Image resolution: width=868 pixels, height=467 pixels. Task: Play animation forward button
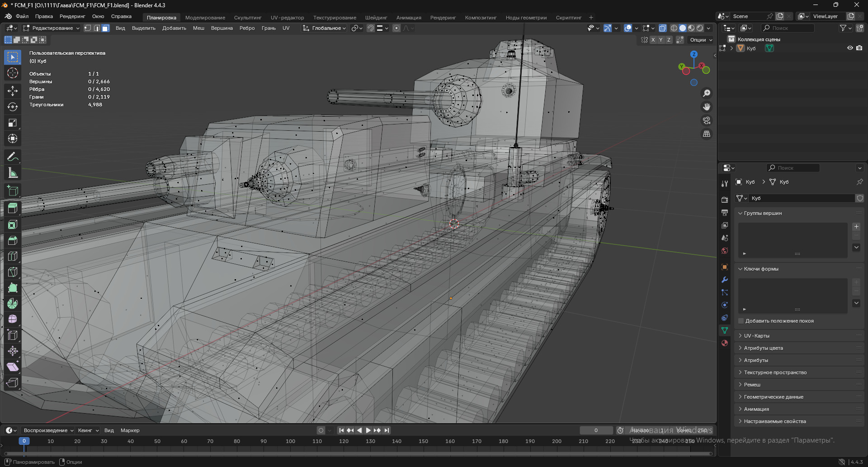[368, 430]
